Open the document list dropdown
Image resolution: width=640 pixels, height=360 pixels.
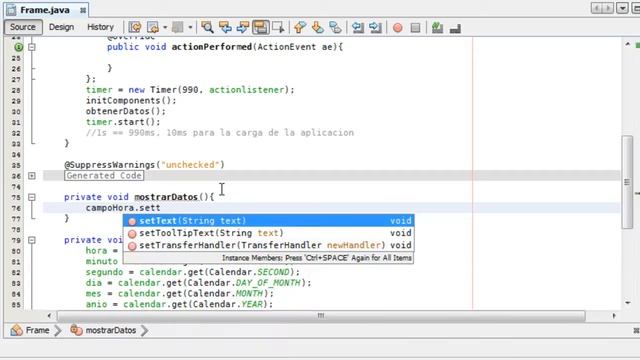point(622,8)
